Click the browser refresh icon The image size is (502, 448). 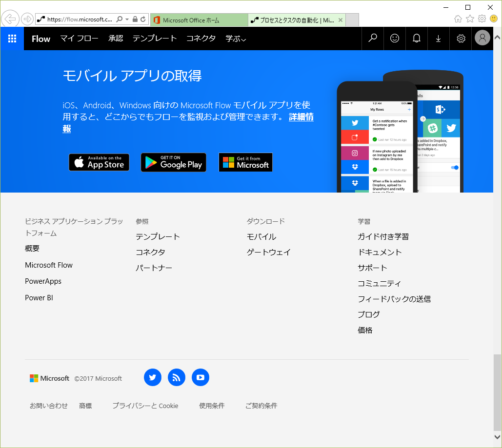pos(143,19)
